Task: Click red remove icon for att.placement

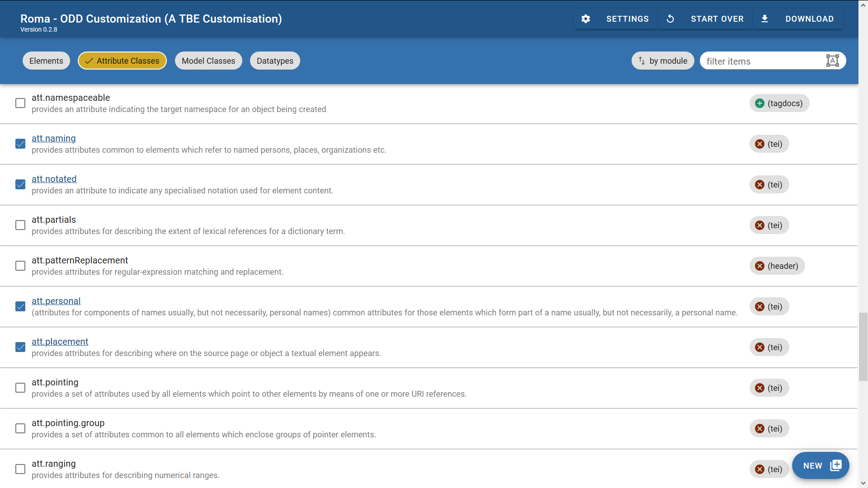Action: (760, 347)
